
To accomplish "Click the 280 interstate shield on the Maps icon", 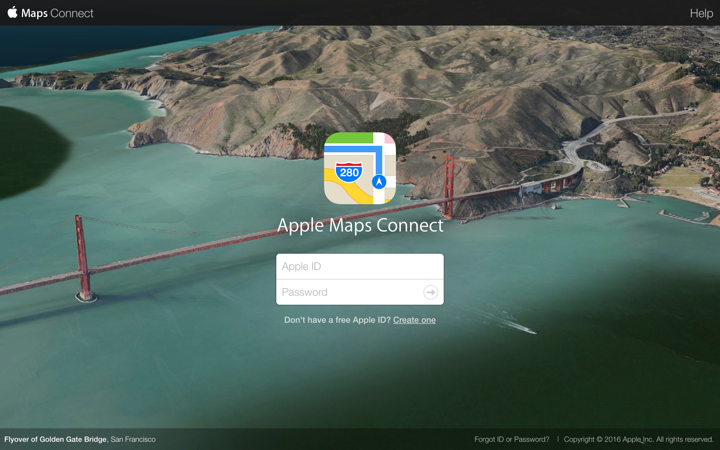I will [x=349, y=172].
